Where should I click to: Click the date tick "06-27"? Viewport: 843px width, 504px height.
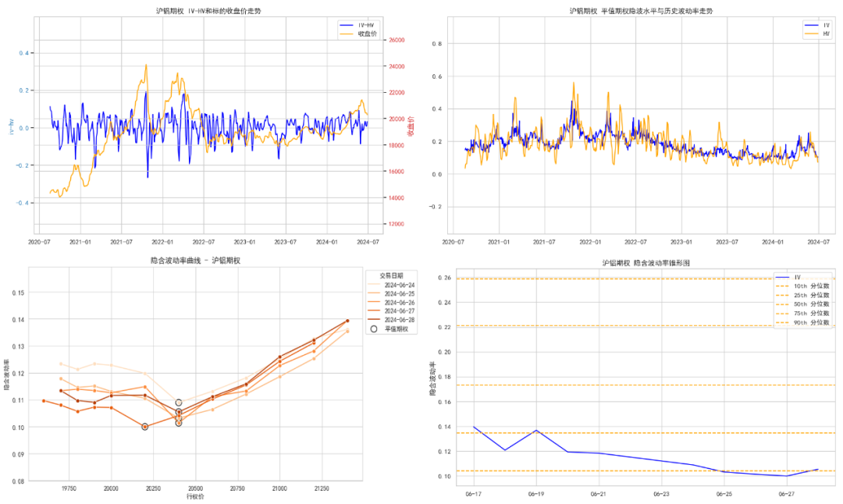787,494
